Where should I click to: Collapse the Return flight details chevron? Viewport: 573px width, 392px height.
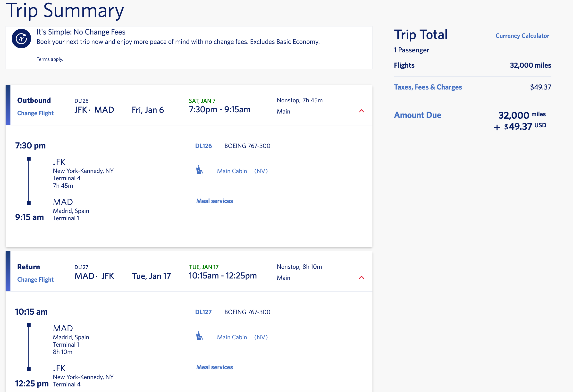tap(361, 278)
